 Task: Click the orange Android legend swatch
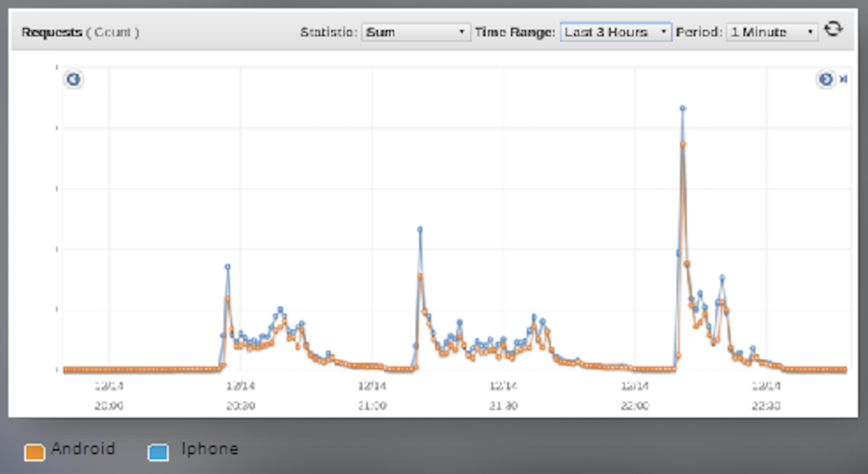tap(35, 452)
